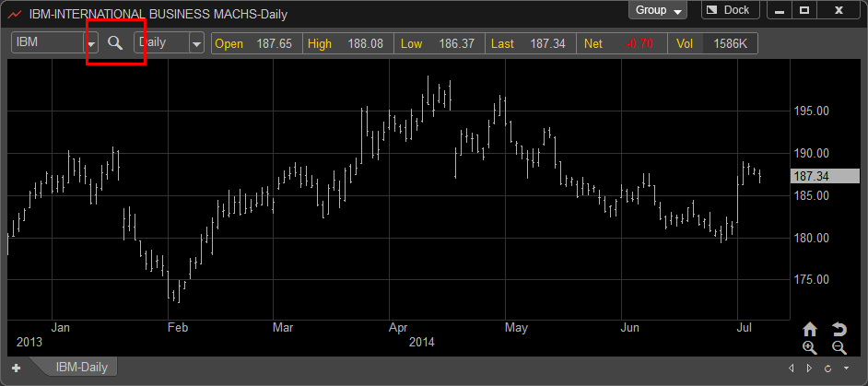
Task: Click the 175.00 price axis label
Action: pos(811,280)
